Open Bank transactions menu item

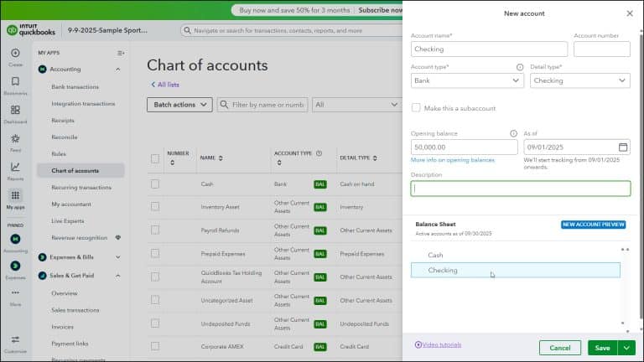[75, 87]
